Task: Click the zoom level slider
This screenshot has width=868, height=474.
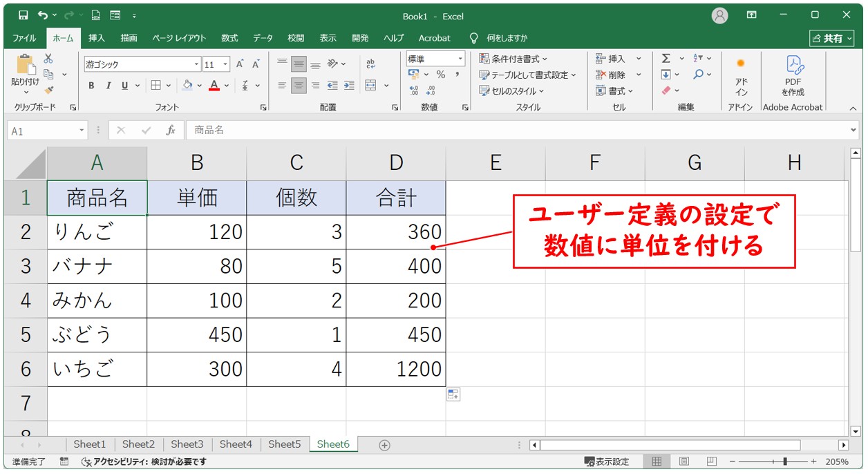Action: pyautogui.click(x=784, y=462)
